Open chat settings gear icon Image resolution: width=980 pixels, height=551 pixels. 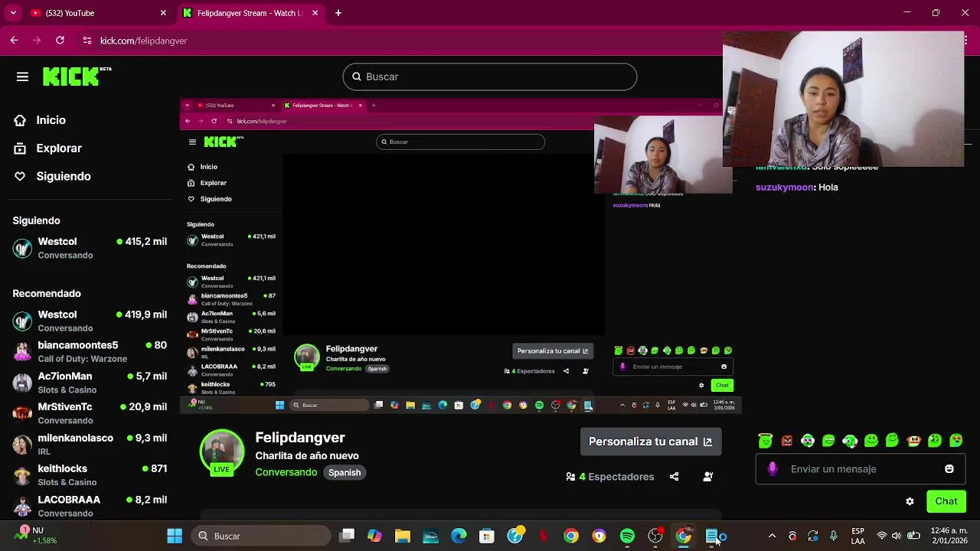click(x=910, y=502)
